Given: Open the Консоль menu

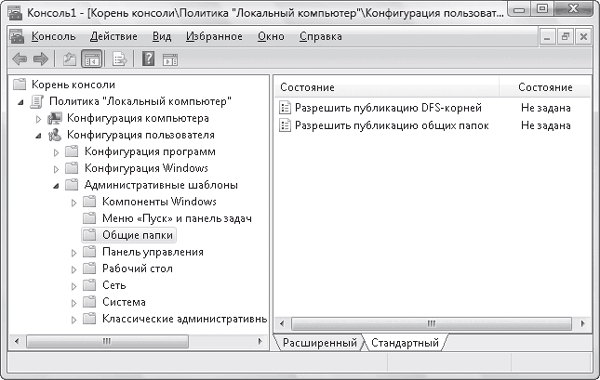Looking at the screenshot, I should [x=54, y=36].
